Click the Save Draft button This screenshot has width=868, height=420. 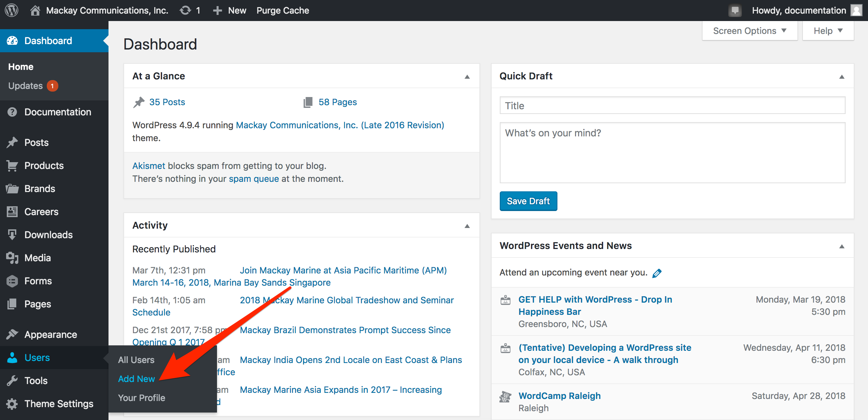pyautogui.click(x=528, y=201)
